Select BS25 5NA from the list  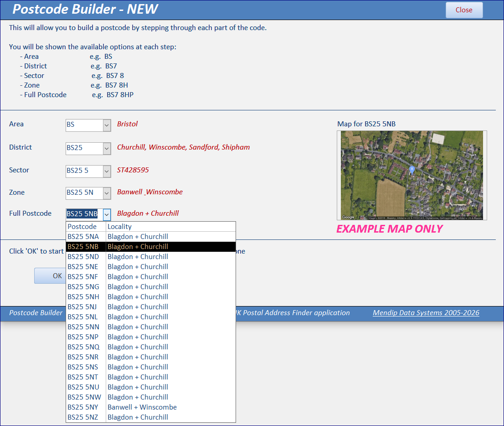151,237
